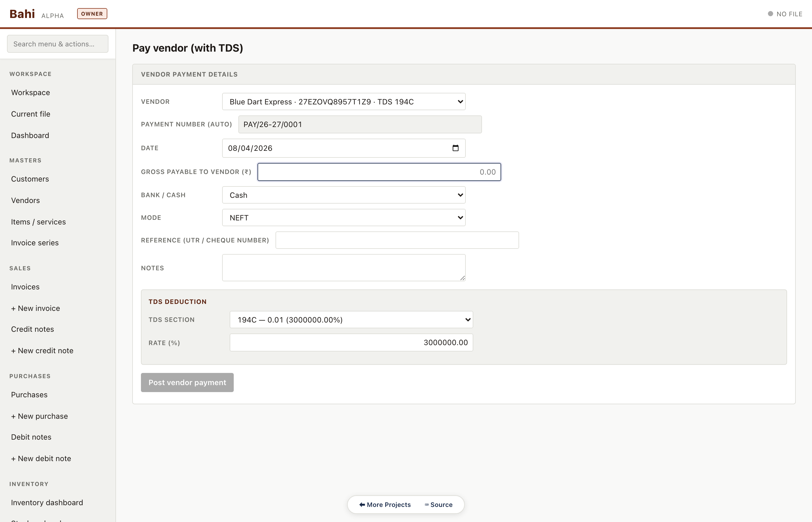Open the Vendors page
The height and width of the screenshot is (522, 812).
click(25, 200)
